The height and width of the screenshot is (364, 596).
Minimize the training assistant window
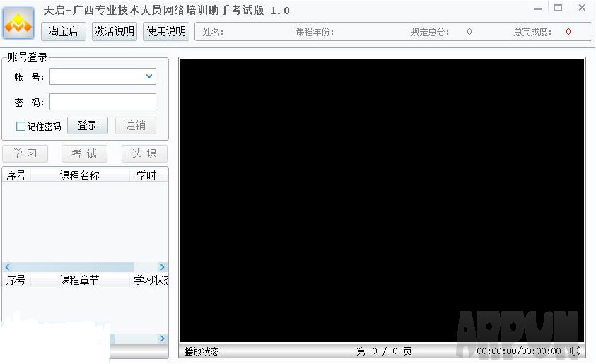click(539, 8)
